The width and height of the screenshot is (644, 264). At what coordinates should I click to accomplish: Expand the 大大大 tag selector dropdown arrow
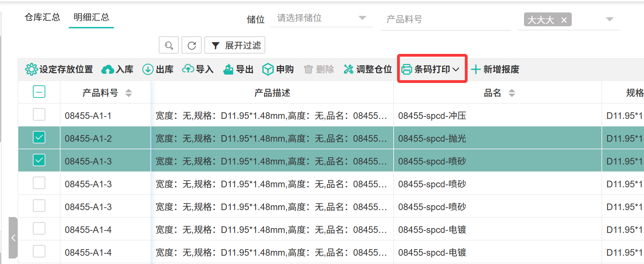tap(609, 19)
